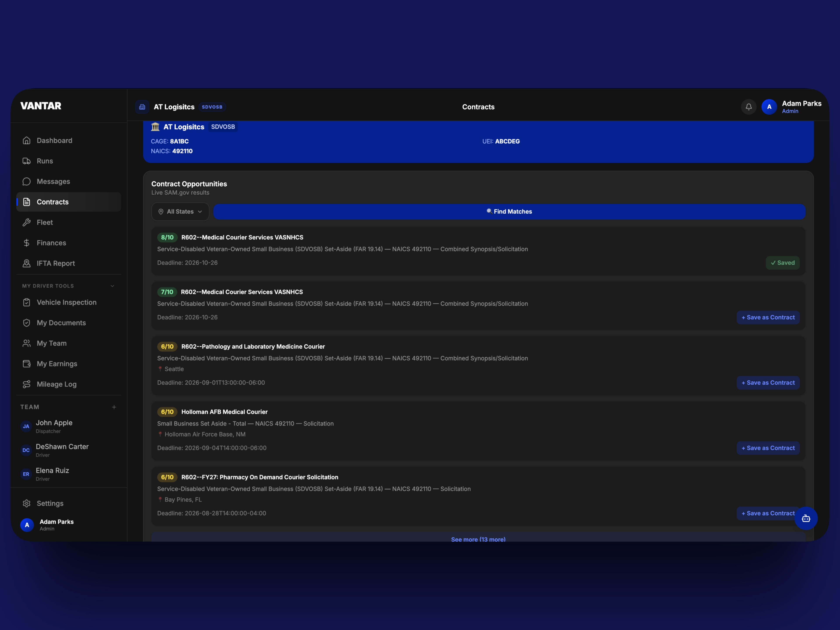Open IFTA Report icon
840x630 pixels.
point(27,264)
